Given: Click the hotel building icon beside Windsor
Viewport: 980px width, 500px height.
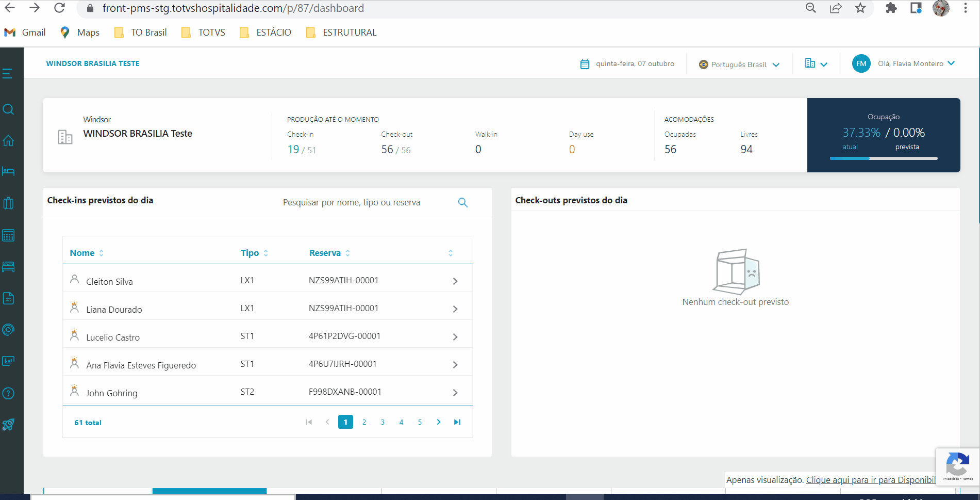Looking at the screenshot, I should [x=65, y=137].
